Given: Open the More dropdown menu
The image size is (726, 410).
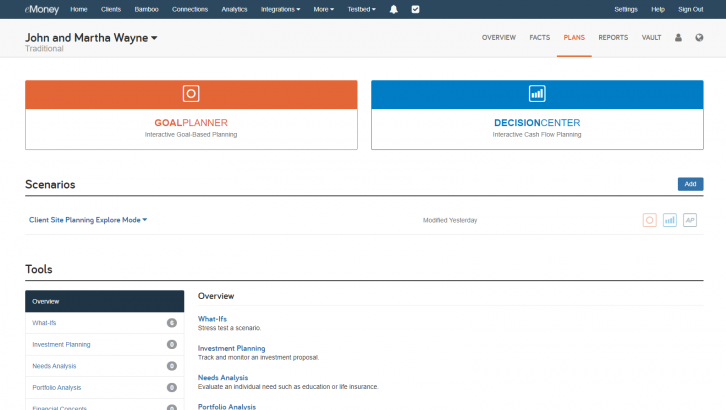Looking at the screenshot, I should click(x=323, y=9).
